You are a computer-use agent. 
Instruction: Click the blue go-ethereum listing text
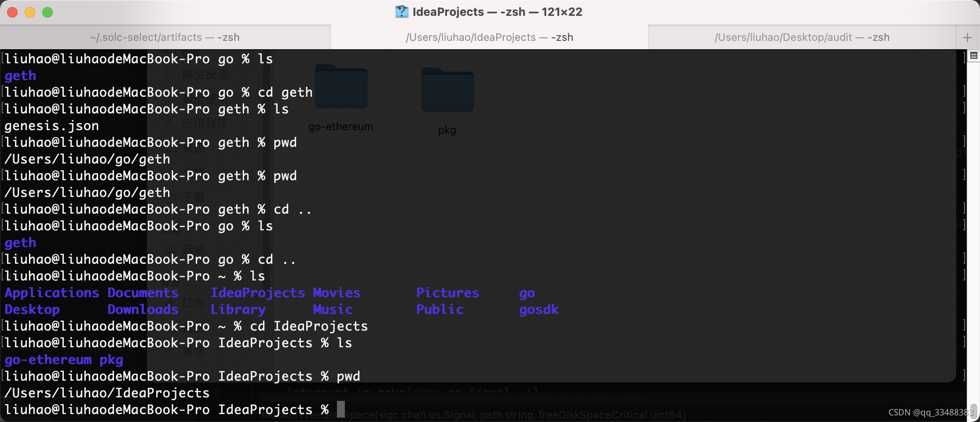tap(48, 360)
